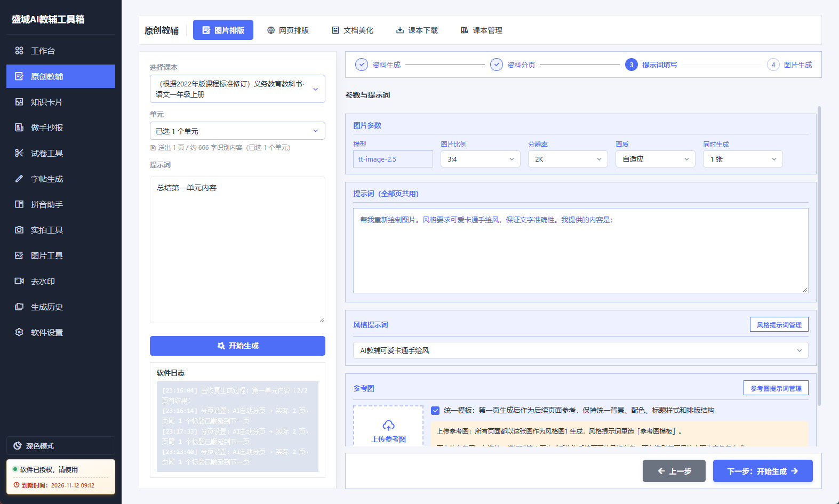Go to the 资料生成 step
839x504 pixels.
click(x=378, y=65)
